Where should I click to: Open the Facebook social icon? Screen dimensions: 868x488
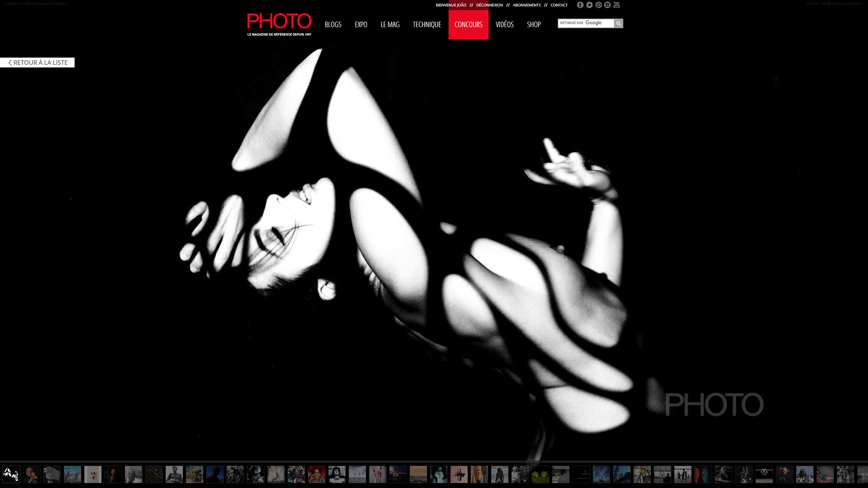[x=580, y=5]
